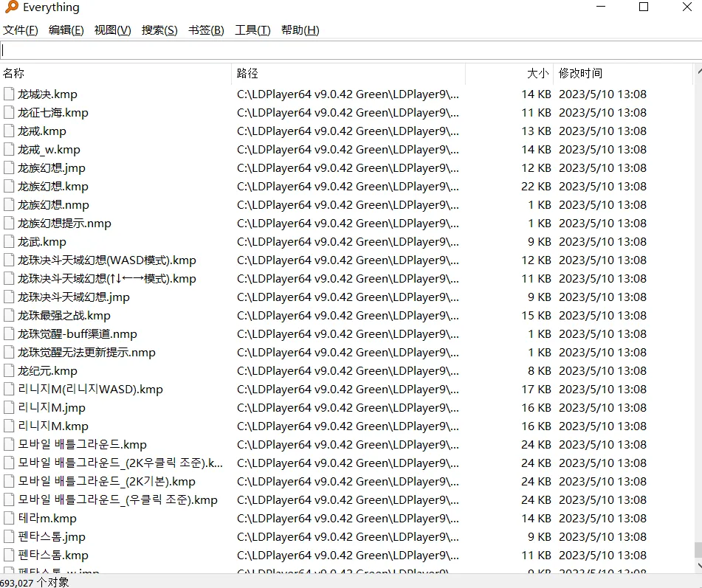Click file icon of 龙族幻想.jmp
Image resolution: width=702 pixels, height=588 pixels.
click(9, 167)
